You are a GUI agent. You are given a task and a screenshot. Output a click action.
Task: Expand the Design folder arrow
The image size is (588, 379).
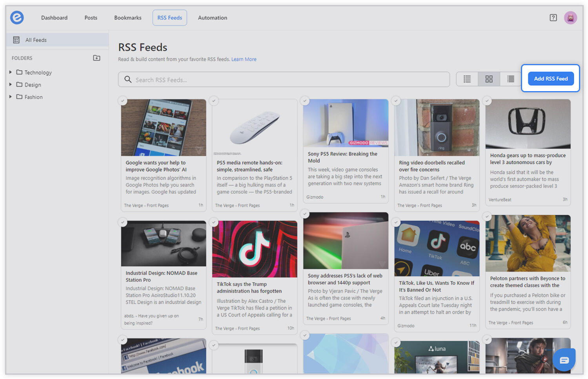[11, 84]
